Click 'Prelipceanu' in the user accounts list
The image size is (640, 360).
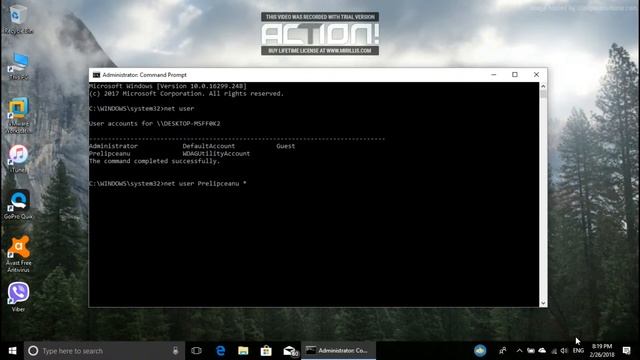coord(109,153)
